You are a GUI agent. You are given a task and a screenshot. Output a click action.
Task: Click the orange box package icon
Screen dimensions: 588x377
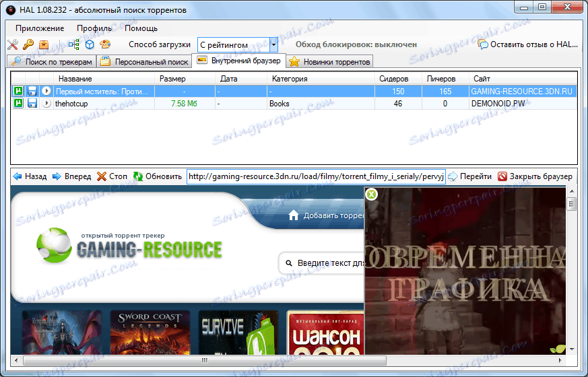pos(44,44)
